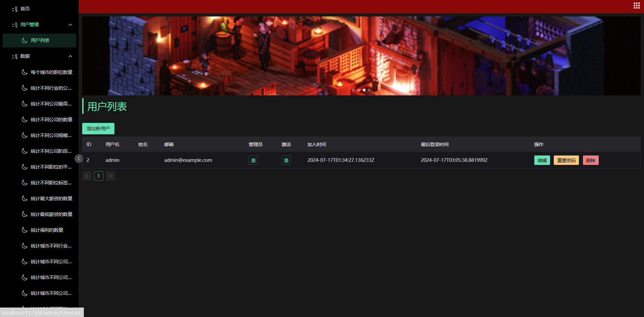
Task: Click the 管理员 column header
Action: (256, 144)
